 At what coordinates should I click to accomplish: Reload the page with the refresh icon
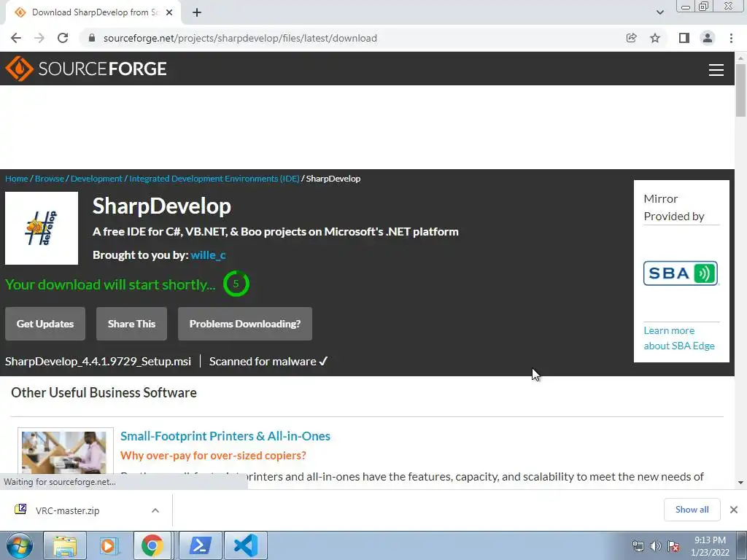(x=63, y=38)
